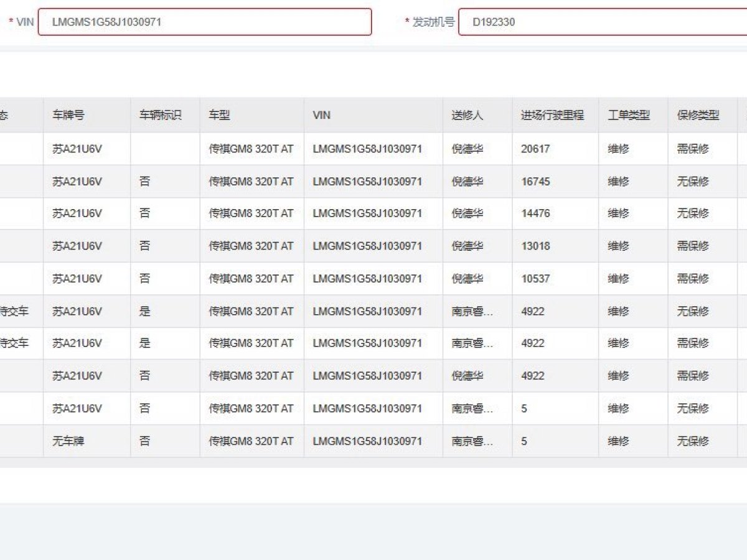This screenshot has width=747, height=560.
Task: Click the VIN input field at top
Action: point(204,22)
